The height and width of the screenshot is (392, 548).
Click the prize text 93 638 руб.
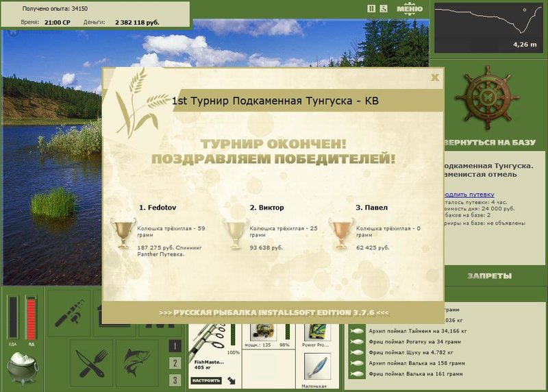click(266, 247)
